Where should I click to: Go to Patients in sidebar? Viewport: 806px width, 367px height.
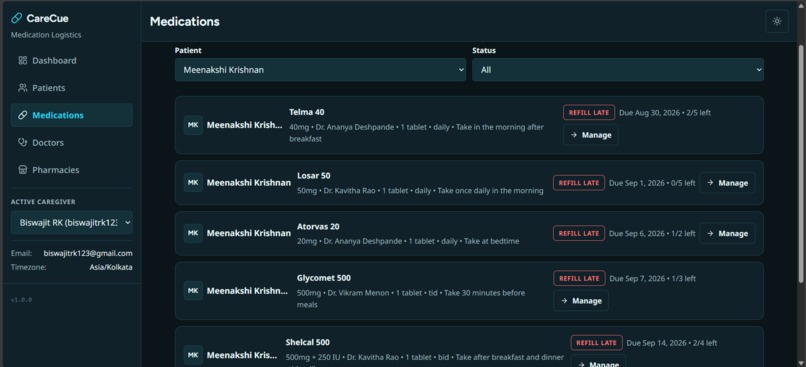(71, 88)
